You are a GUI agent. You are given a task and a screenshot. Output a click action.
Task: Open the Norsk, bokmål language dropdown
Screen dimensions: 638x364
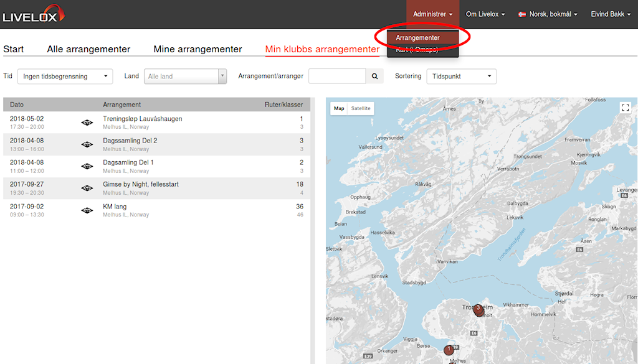(x=548, y=14)
